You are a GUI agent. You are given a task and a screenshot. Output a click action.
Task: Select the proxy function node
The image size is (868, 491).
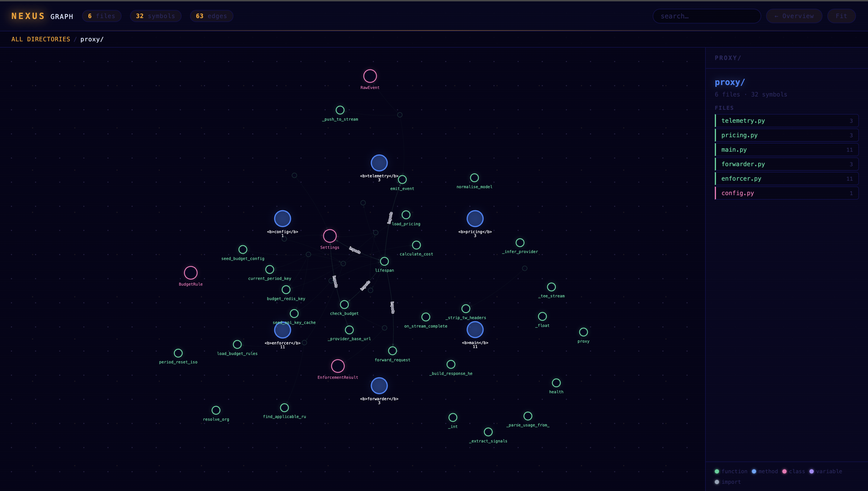click(583, 332)
